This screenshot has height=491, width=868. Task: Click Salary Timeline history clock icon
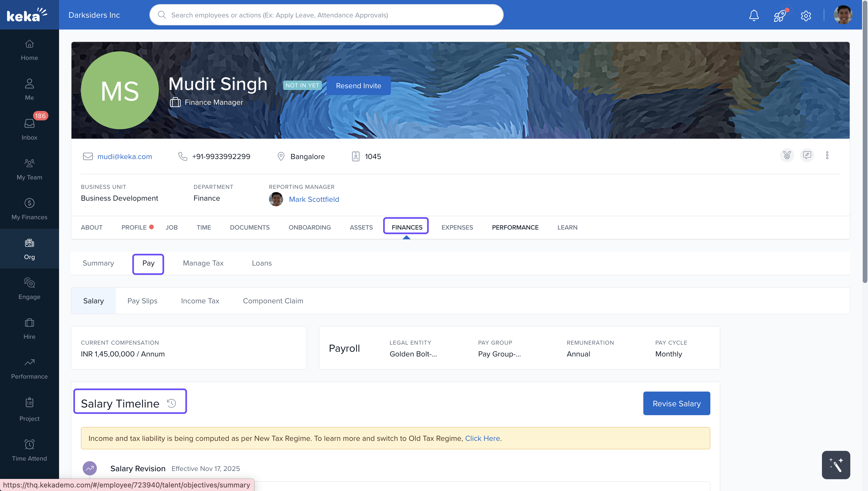171,403
